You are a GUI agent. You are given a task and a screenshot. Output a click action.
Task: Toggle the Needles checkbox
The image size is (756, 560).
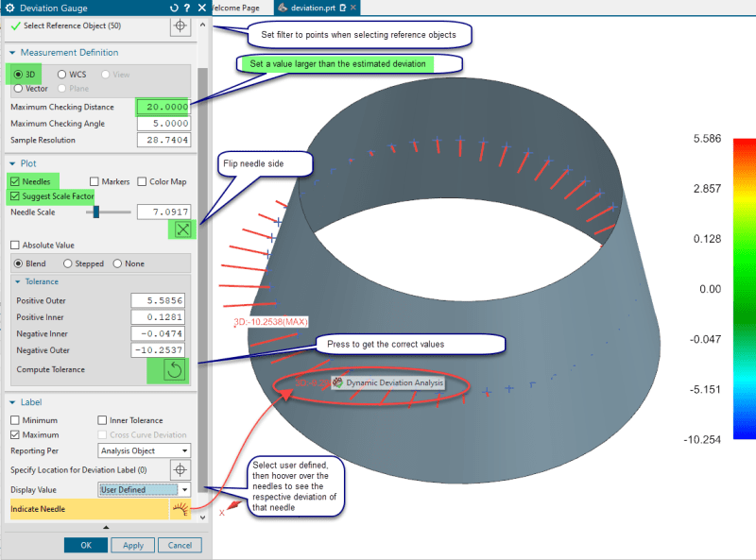tap(15, 181)
